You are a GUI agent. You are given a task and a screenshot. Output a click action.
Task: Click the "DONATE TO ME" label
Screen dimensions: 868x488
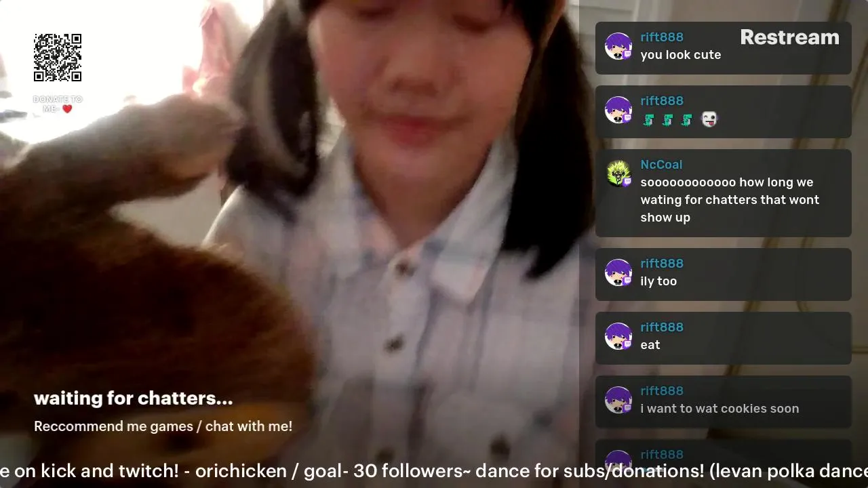click(58, 104)
